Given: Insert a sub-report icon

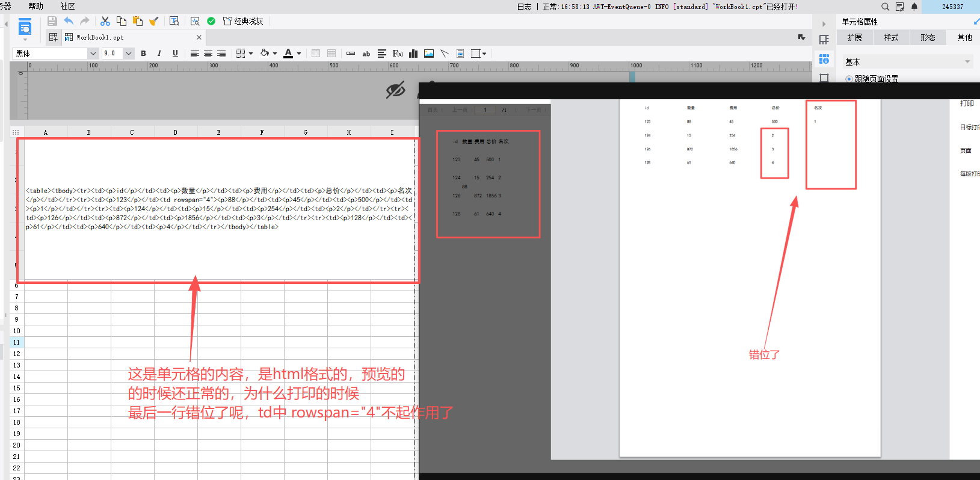Looking at the screenshot, I should coord(460,54).
